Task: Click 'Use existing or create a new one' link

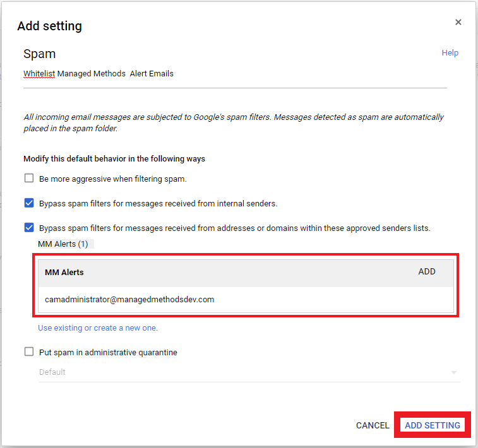Action: pyautogui.click(x=98, y=328)
